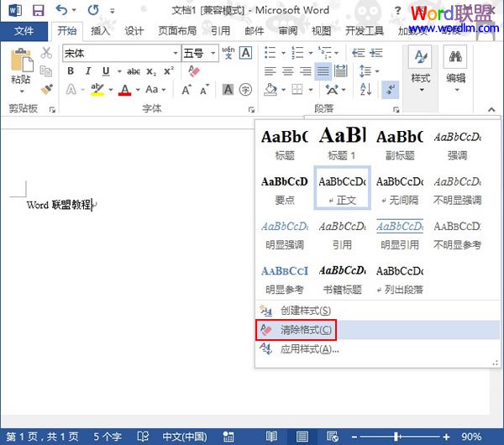
Task: Expand underline style dropdown arrow
Action: [119, 71]
